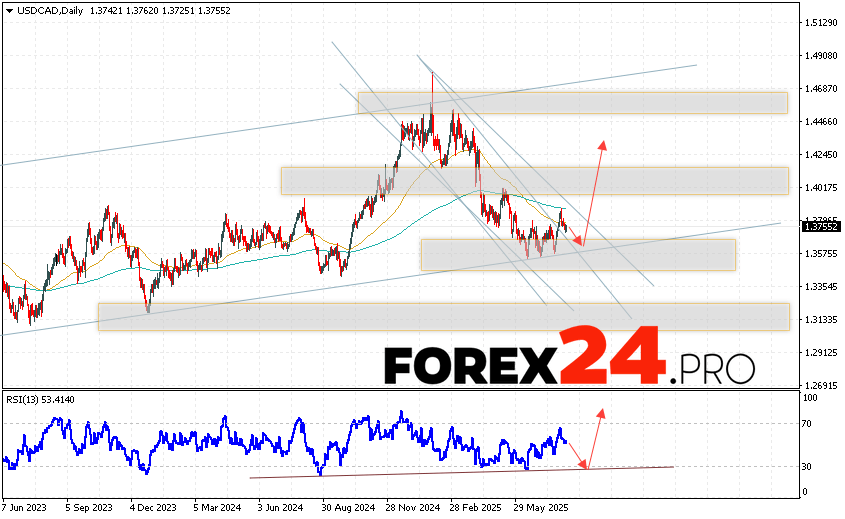Click the 1.26915 price axis label
Screen dimensions: 845x519
tap(819, 386)
